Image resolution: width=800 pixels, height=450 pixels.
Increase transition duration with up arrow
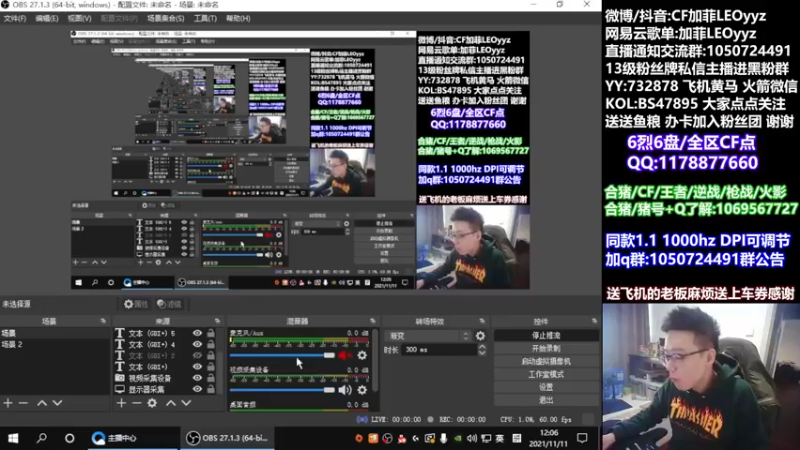tap(482, 346)
